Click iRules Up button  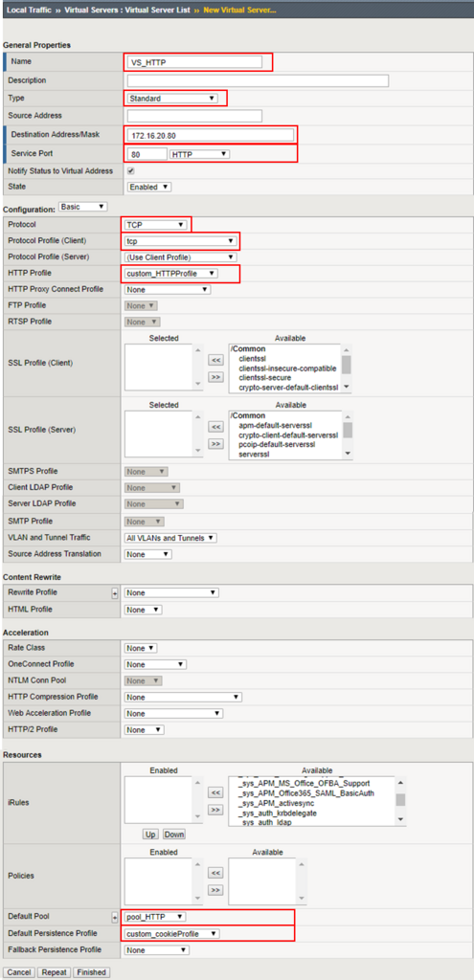150,835
